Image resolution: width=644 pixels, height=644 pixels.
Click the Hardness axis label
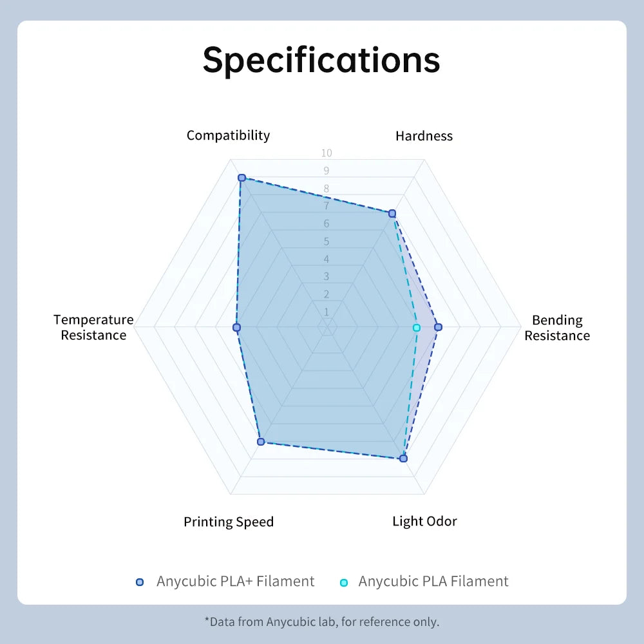tap(424, 136)
